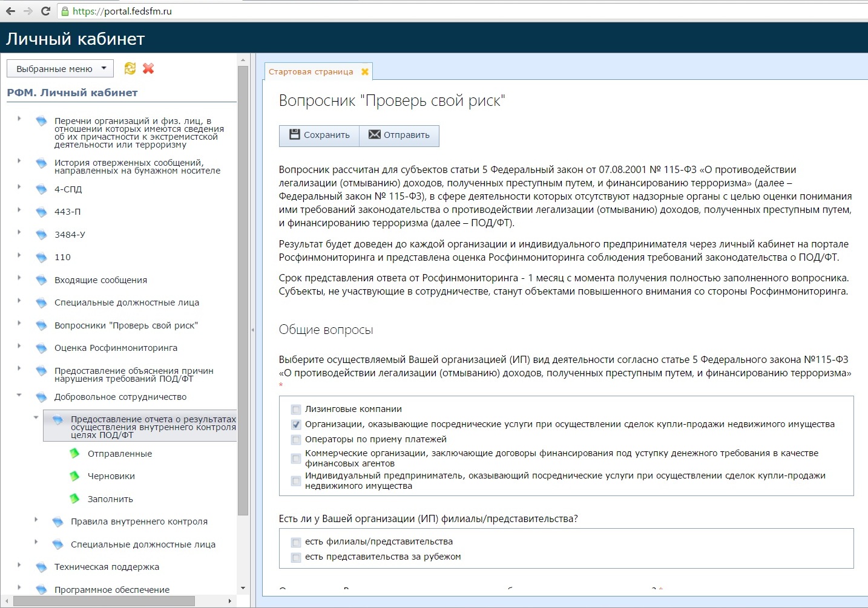Collapse the Добровольное сотрудничество node

pos(19,394)
